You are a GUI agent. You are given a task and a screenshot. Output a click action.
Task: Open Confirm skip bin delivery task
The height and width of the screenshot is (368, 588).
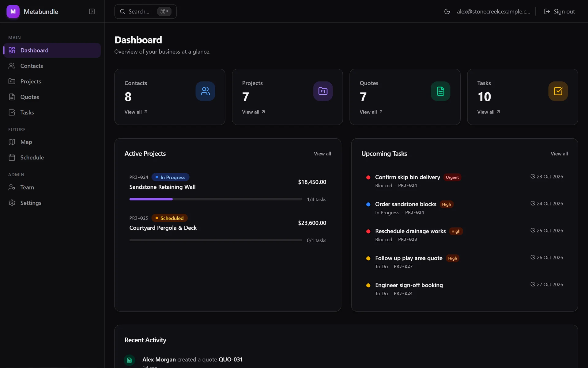tap(407, 177)
